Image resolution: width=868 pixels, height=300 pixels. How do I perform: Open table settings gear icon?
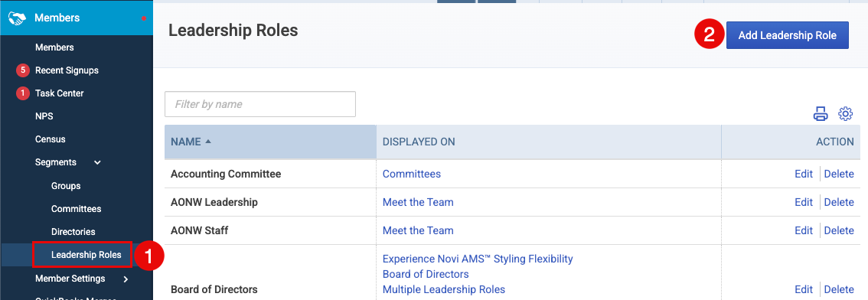tap(845, 114)
